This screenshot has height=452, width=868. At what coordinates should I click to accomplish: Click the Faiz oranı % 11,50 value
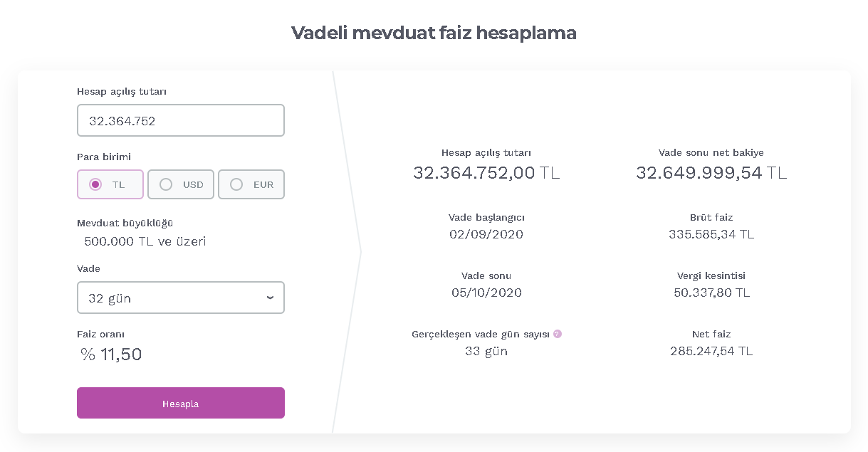[111, 354]
